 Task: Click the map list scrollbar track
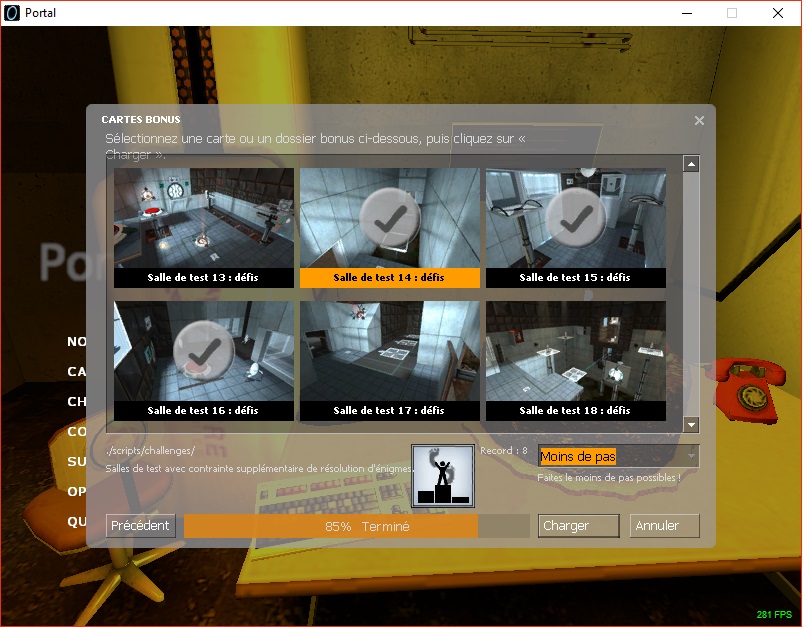(x=691, y=300)
